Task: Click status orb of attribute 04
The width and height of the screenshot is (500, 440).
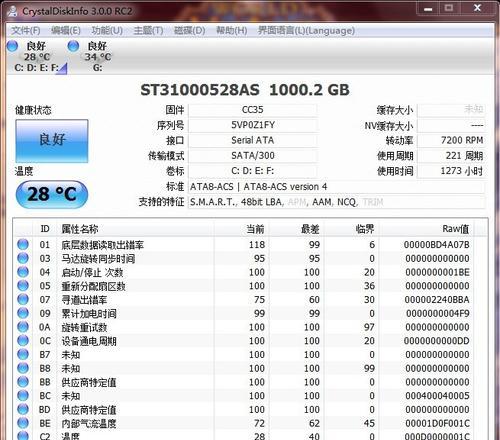Action: pyautogui.click(x=23, y=272)
